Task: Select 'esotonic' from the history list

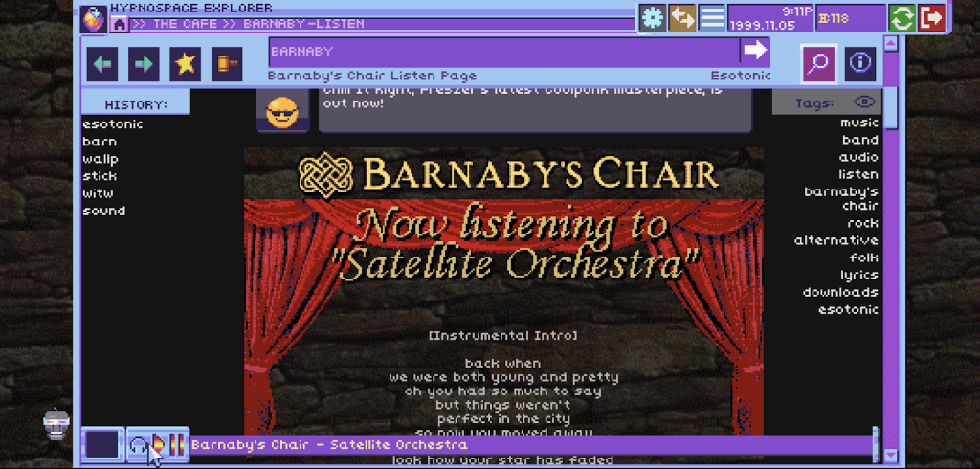Action: coord(113,124)
